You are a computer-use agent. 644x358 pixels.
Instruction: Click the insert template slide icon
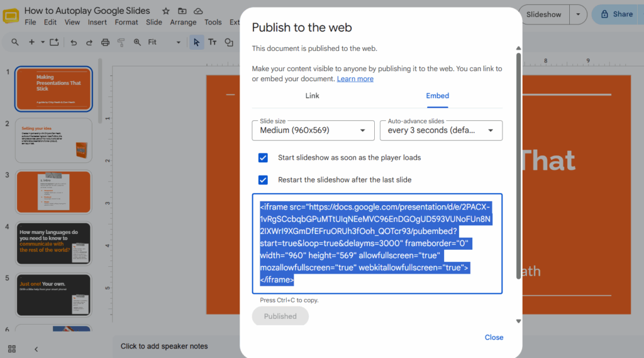[54, 42]
